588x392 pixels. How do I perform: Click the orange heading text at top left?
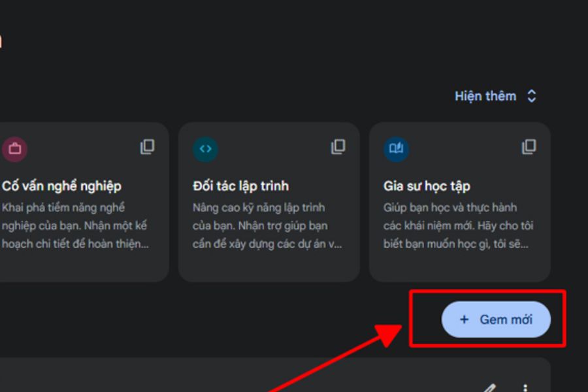1,41
